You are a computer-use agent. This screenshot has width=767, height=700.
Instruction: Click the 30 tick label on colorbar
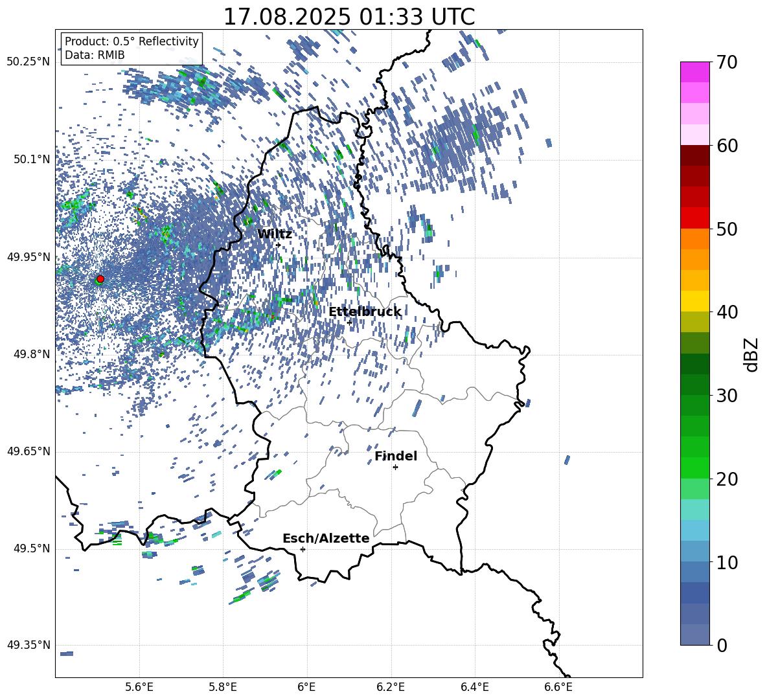coord(727,395)
